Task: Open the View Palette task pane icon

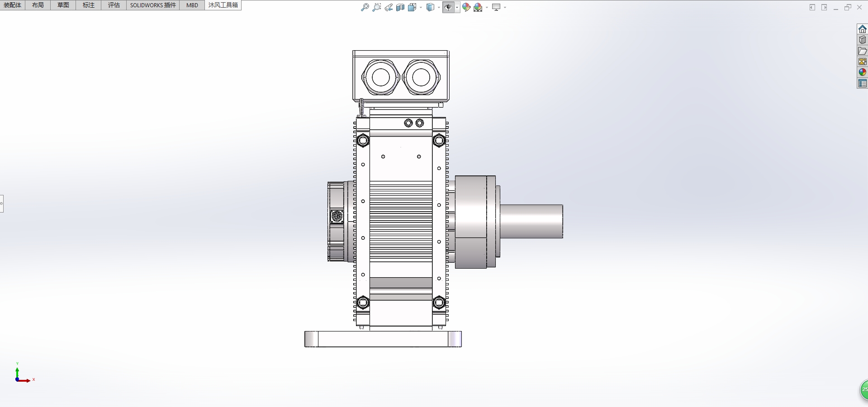Action: (863, 62)
